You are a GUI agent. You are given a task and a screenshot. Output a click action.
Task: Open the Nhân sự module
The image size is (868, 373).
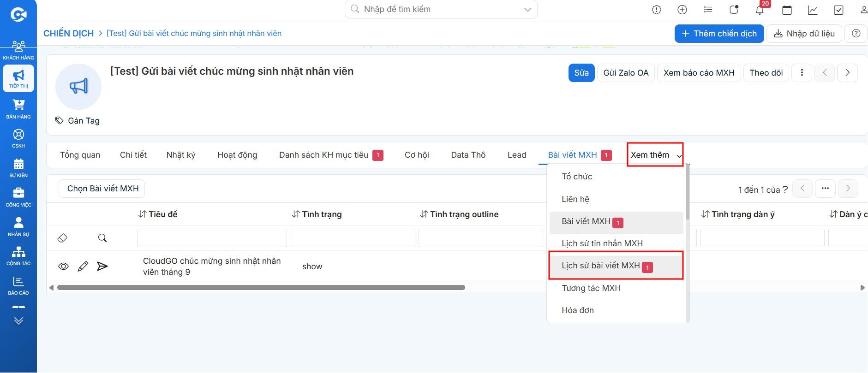(18, 226)
